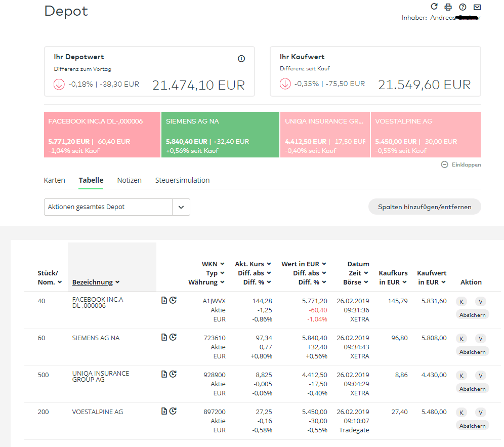
Task: Click the Kaufwert red down arrow icon
Action: [285, 84]
